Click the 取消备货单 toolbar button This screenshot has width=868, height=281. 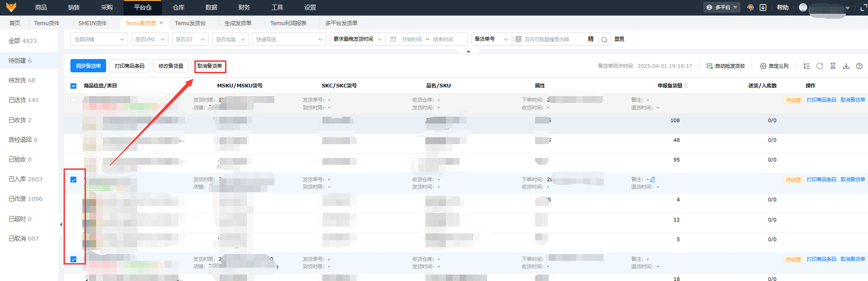click(x=209, y=66)
